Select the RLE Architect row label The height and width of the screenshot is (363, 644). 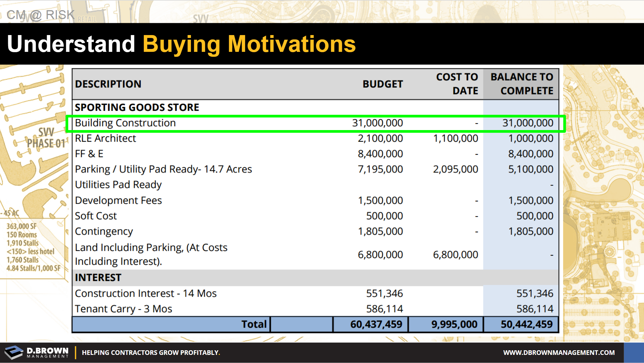point(105,138)
